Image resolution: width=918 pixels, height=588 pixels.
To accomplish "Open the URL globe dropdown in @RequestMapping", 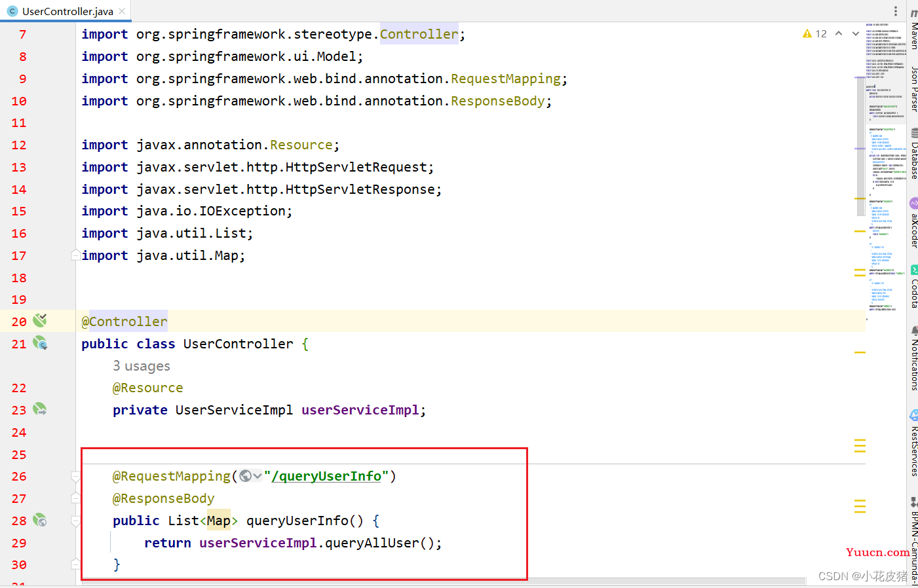I will point(250,476).
